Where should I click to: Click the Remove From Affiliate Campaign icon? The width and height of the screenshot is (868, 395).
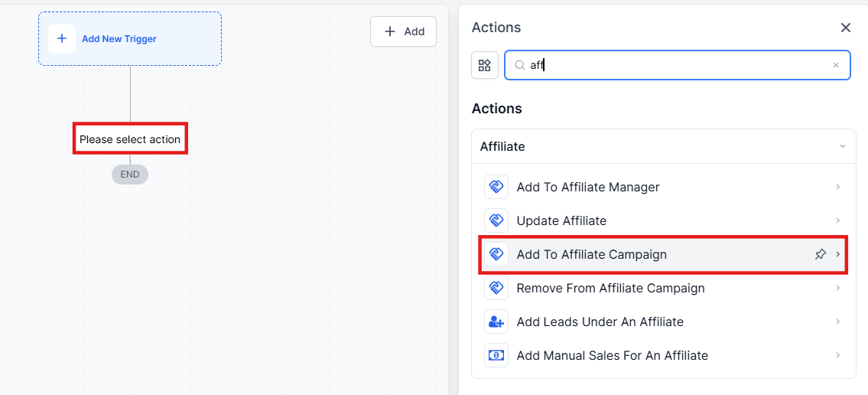(x=496, y=288)
